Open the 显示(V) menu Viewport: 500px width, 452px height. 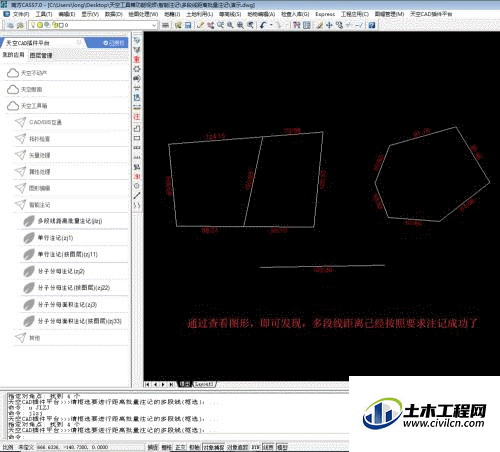[x=90, y=14]
